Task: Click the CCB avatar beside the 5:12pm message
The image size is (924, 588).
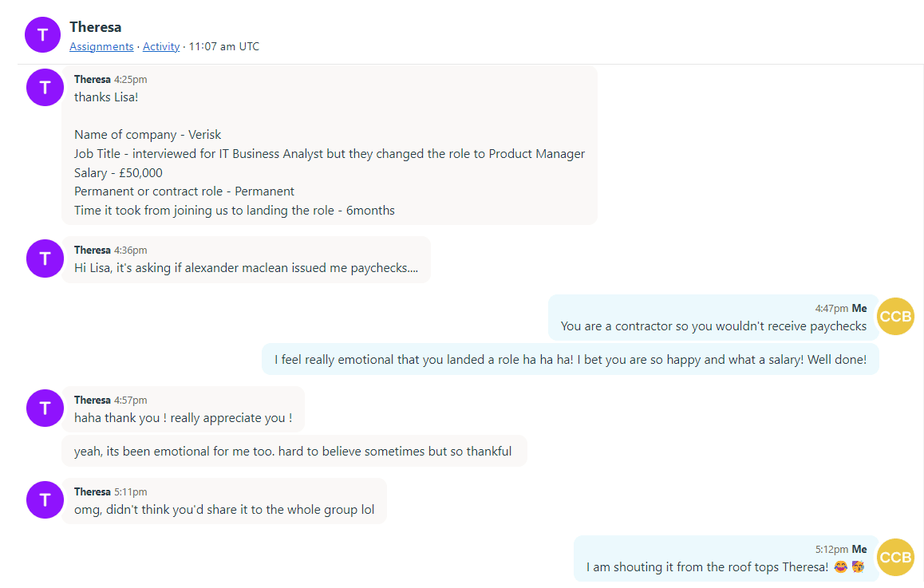Action: 895,557
